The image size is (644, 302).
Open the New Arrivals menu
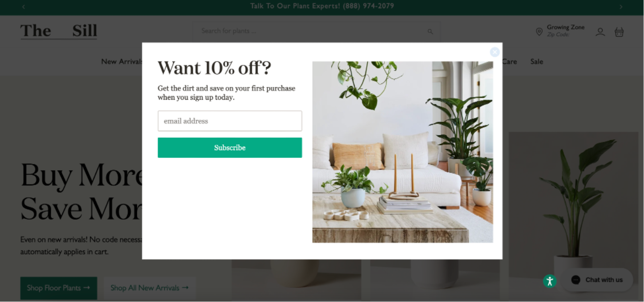[122, 62]
